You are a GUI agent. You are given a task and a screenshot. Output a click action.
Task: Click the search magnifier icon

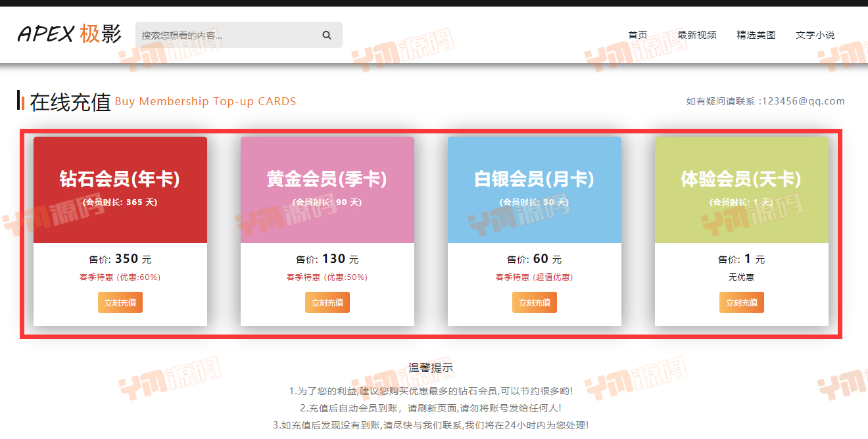coord(327,35)
